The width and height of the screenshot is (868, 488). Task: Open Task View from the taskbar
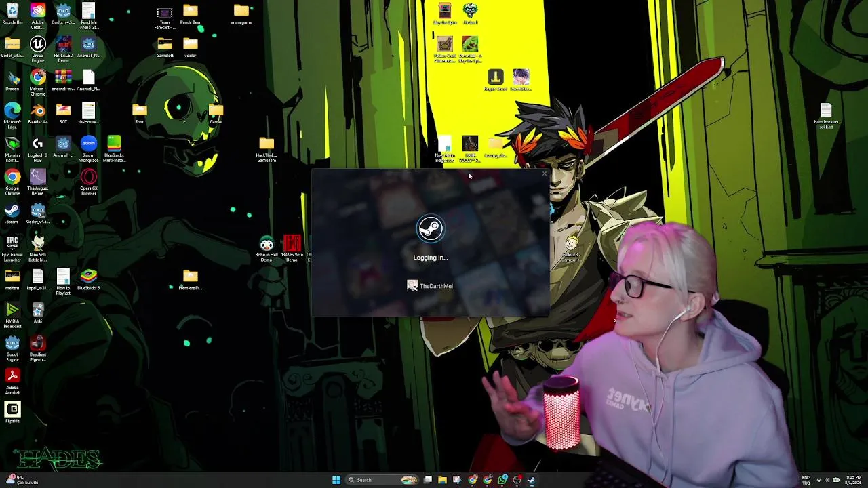click(428, 480)
